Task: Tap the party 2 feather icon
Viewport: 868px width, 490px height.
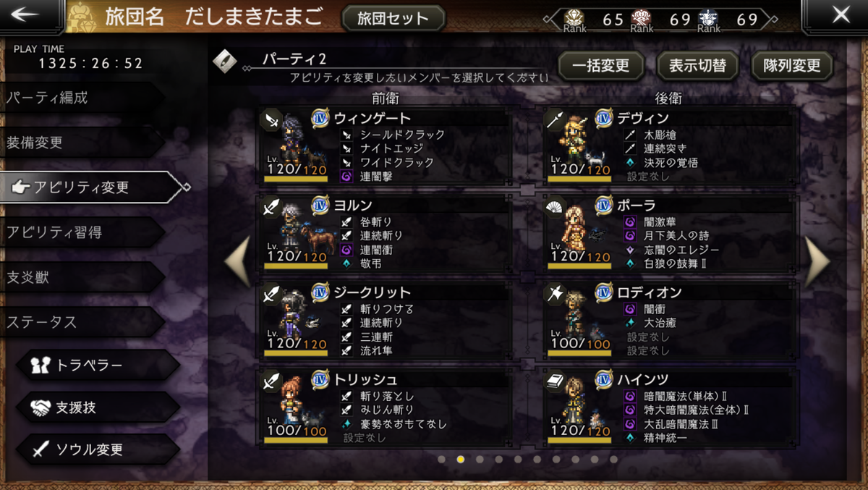Action: [225, 62]
